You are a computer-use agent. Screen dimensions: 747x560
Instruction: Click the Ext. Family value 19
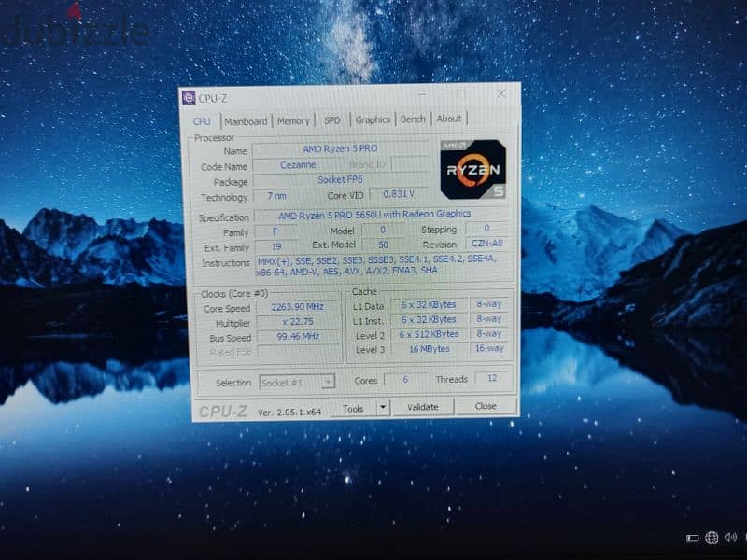[276, 246]
